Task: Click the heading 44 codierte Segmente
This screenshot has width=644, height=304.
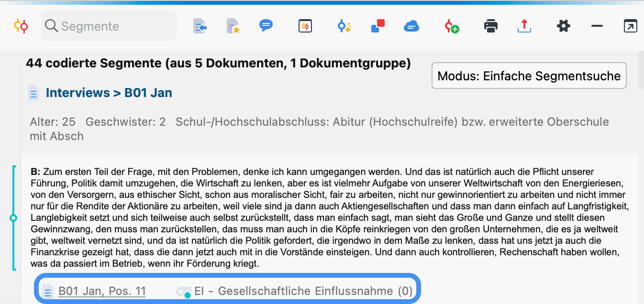Action: click(x=218, y=63)
